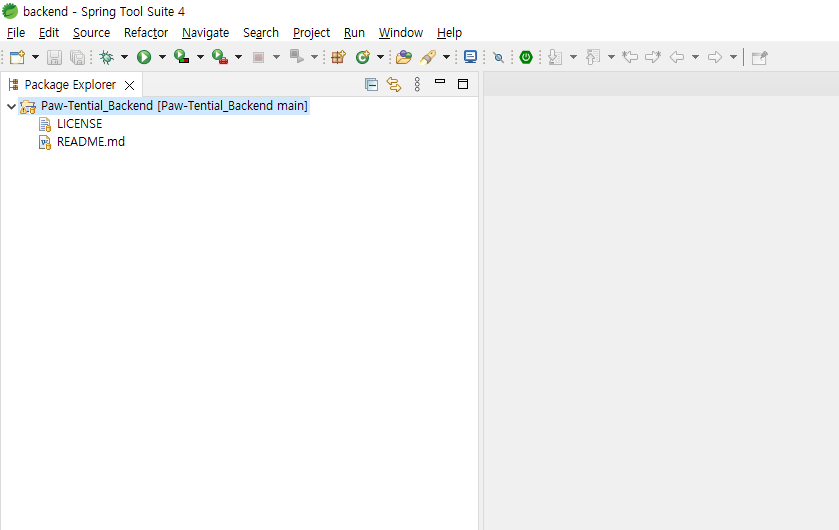This screenshot has width=839, height=530.
Task: Open the Project menu
Action: click(x=311, y=33)
